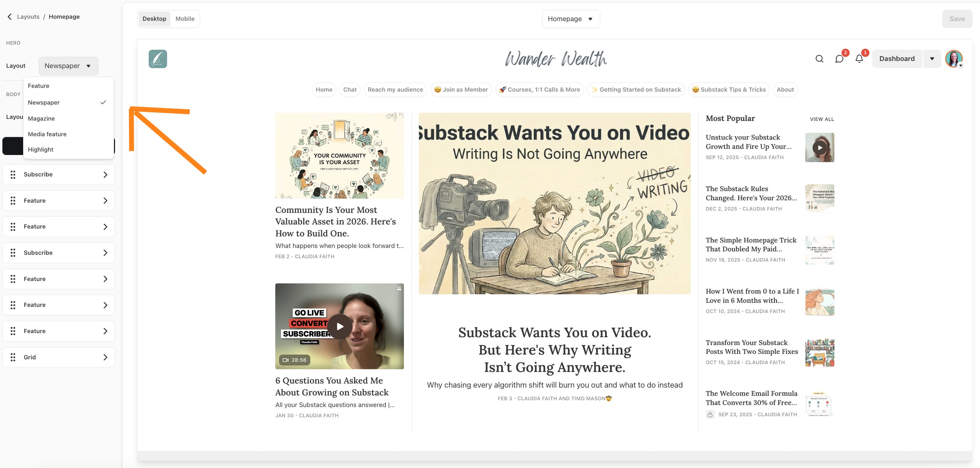Viewport: 980px width, 468px height.
Task: Click the Save button
Action: click(x=957, y=19)
